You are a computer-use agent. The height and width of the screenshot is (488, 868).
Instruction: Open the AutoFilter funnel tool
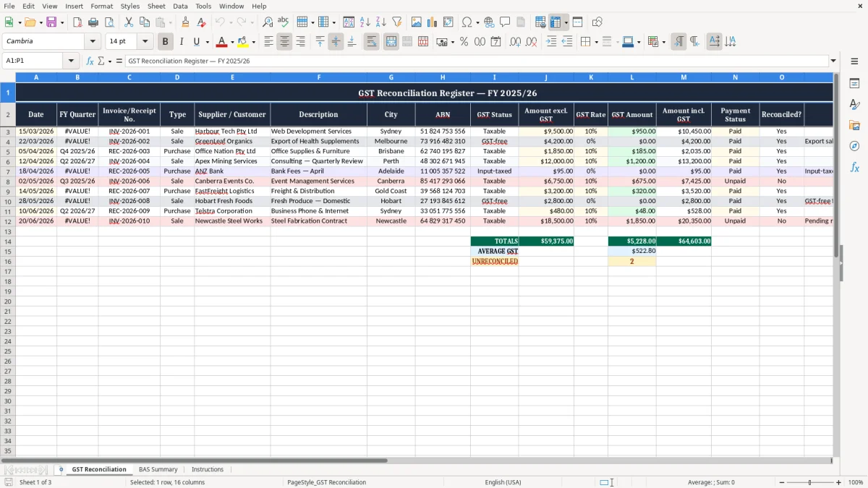tap(396, 22)
